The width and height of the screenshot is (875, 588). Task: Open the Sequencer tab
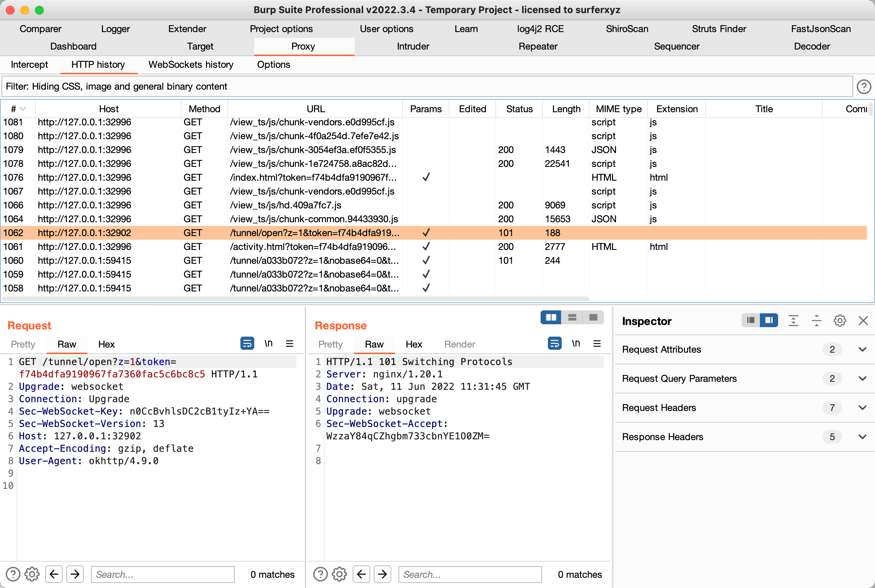676,47
